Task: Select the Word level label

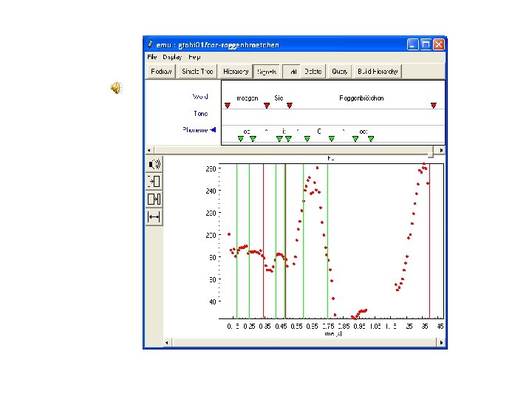Action: click(200, 96)
